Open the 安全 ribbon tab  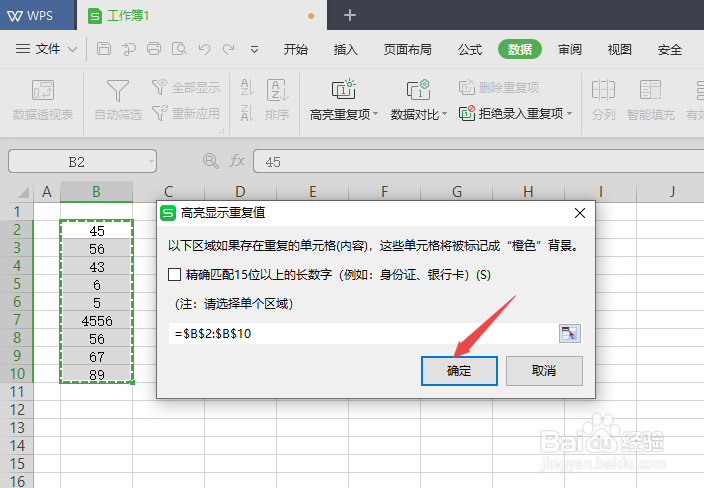click(670, 49)
